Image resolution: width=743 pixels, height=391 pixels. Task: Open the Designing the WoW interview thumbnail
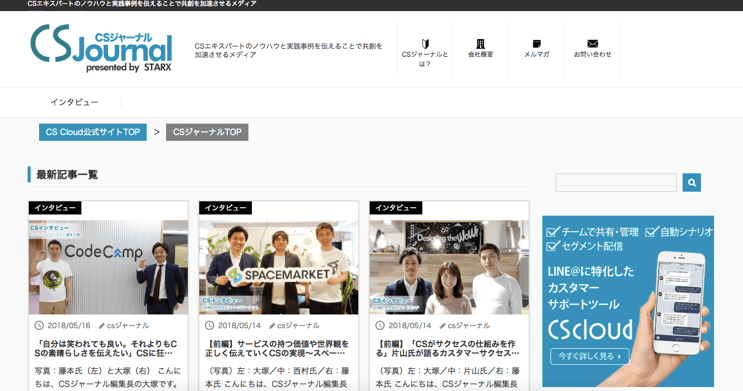click(449, 267)
